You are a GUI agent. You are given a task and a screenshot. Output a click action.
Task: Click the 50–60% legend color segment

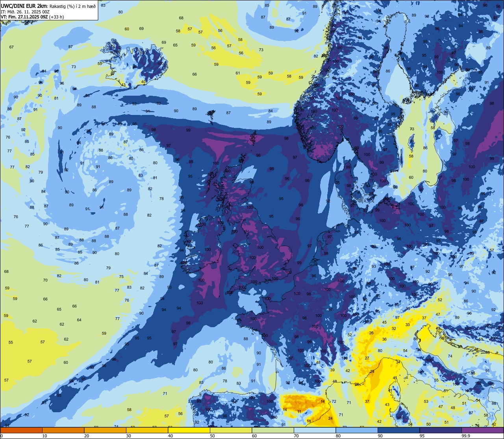point(231,430)
